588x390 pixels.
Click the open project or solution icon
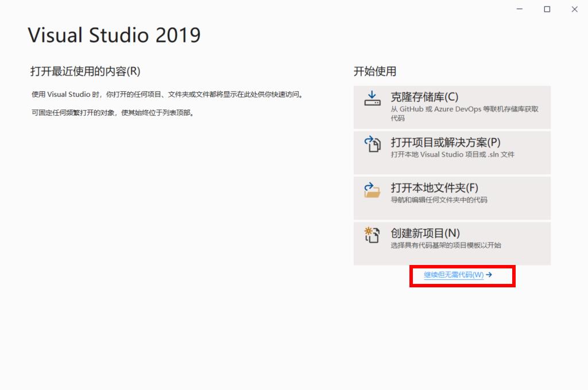(x=372, y=144)
